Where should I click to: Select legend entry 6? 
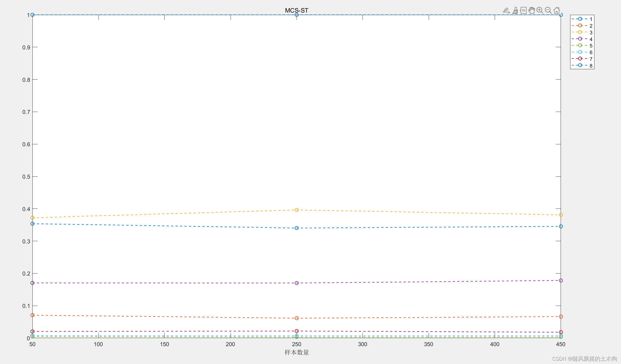tap(582, 52)
